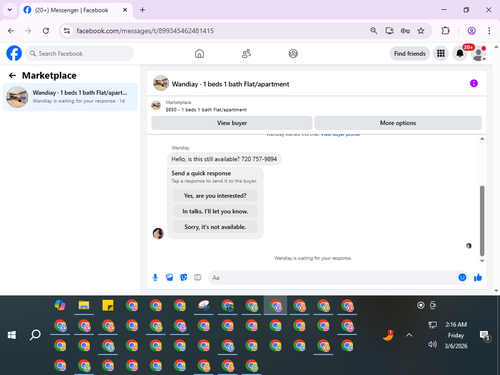Image resolution: width=500 pixels, height=375 pixels.
Task: Open the Facebook menu grid icon
Action: (x=441, y=53)
